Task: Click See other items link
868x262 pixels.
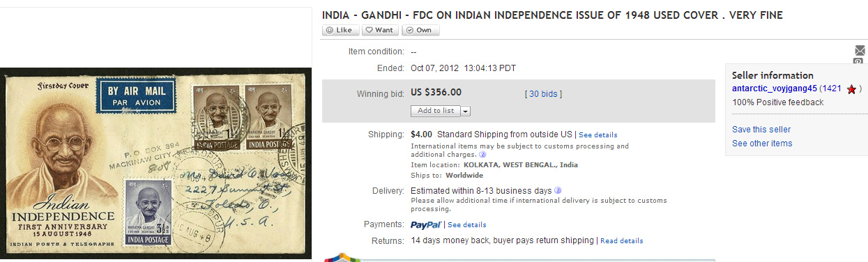Action: [x=762, y=144]
